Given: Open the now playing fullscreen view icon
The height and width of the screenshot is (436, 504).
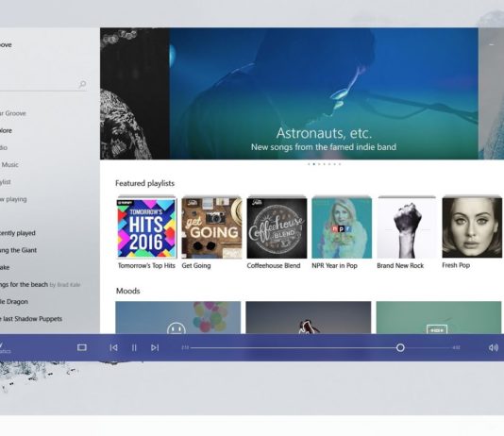Looking at the screenshot, I should 82,347.
